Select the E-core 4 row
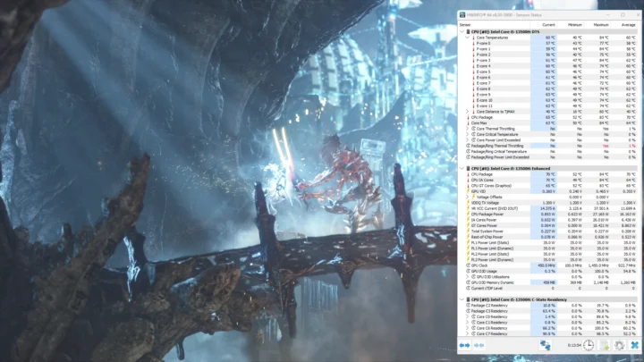The image size is (644, 362). click(548, 66)
